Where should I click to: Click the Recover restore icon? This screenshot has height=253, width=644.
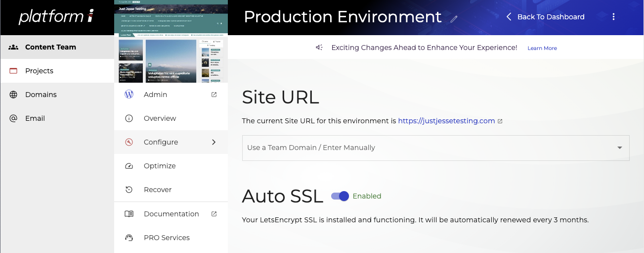pyautogui.click(x=129, y=190)
